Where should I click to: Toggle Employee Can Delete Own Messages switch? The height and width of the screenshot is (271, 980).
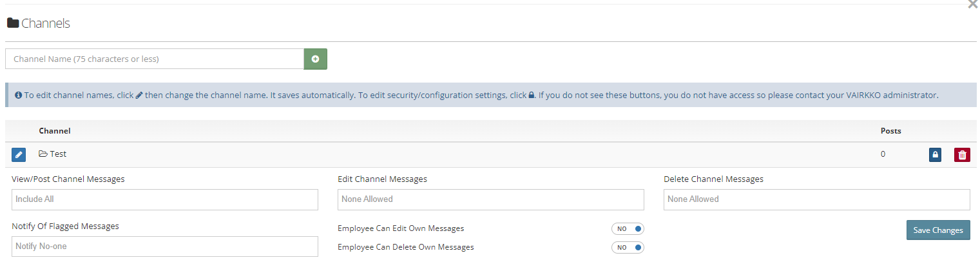click(628, 247)
